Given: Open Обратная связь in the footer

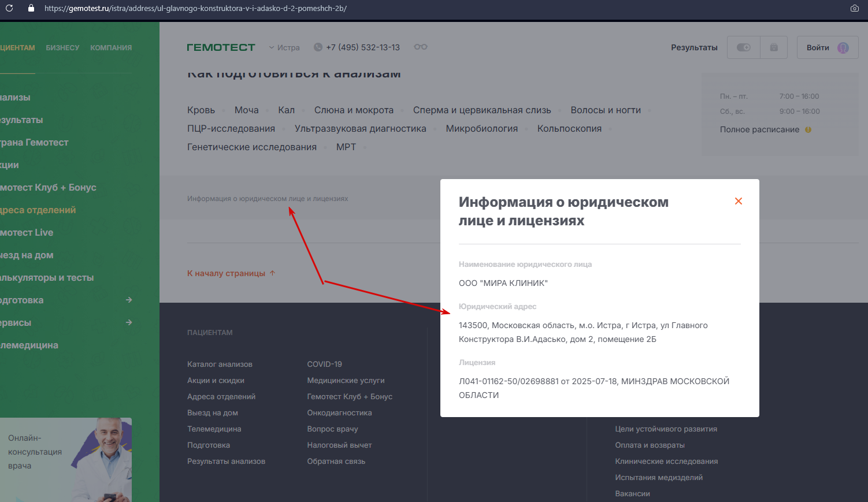Looking at the screenshot, I should coord(336,462).
